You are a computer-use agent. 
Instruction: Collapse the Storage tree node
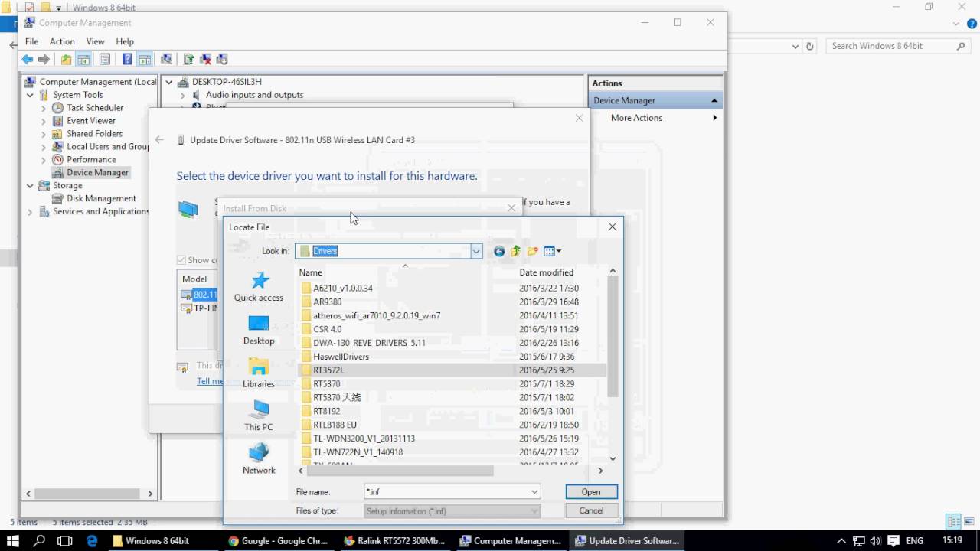(30, 186)
